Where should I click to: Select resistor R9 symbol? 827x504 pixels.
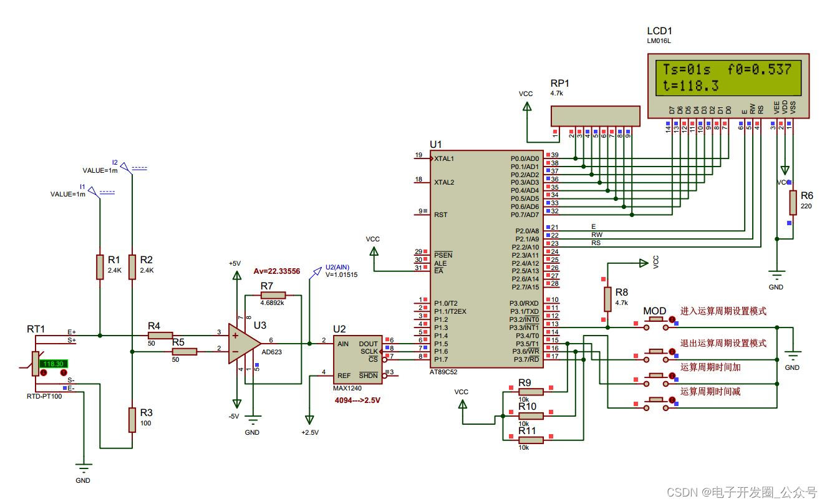click(x=531, y=392)
